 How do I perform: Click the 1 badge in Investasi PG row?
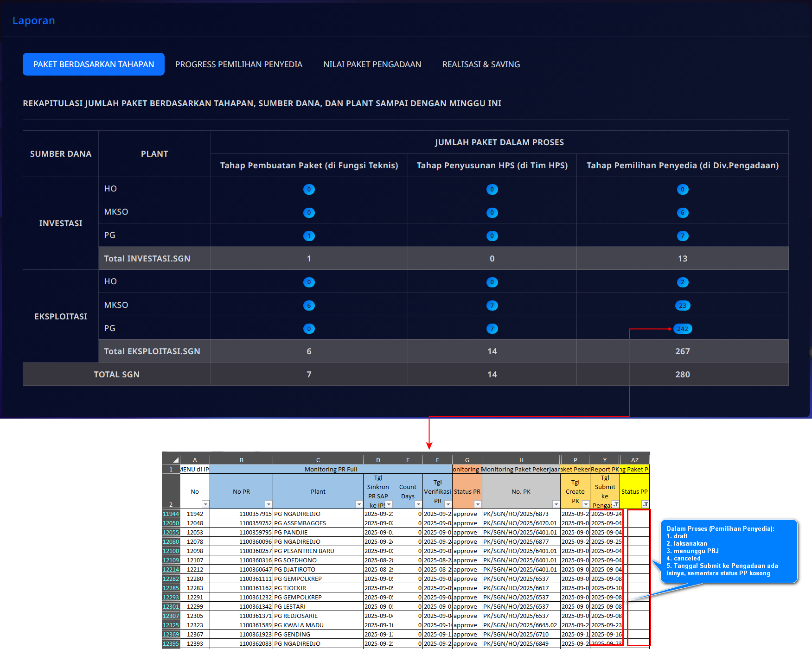(x=309, y=236)
